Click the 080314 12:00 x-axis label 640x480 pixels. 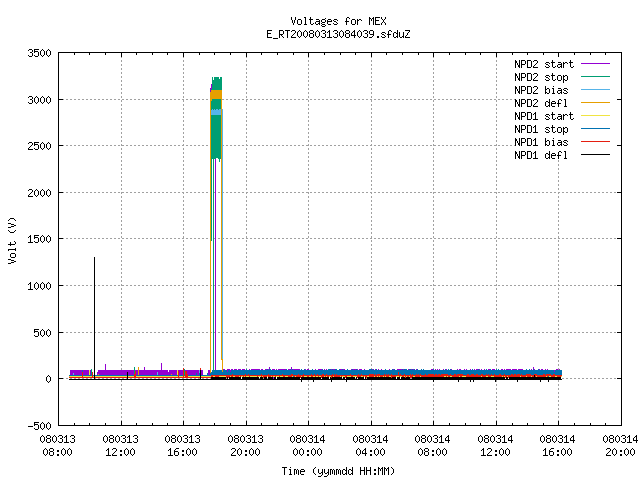(x=495, y=446)
